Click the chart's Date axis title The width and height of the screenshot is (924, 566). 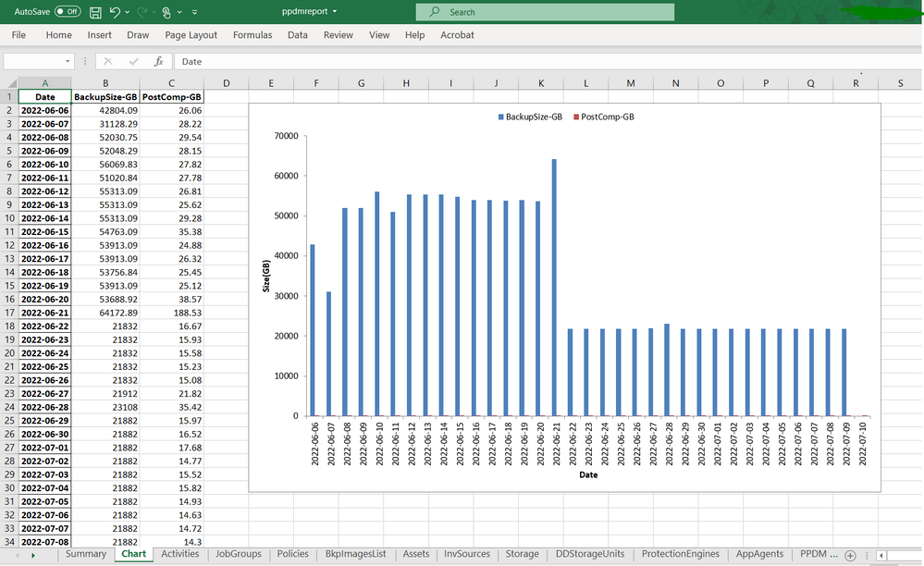[x=588, y=474]
